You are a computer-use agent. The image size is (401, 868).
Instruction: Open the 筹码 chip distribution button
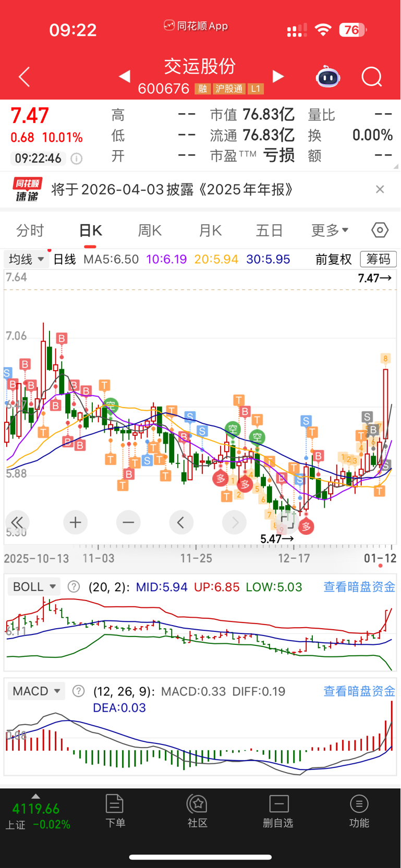point(379,259)
